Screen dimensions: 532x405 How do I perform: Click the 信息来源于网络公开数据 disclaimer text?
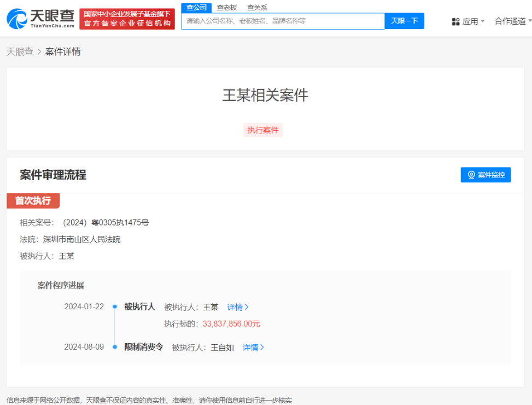click(149, 400)
